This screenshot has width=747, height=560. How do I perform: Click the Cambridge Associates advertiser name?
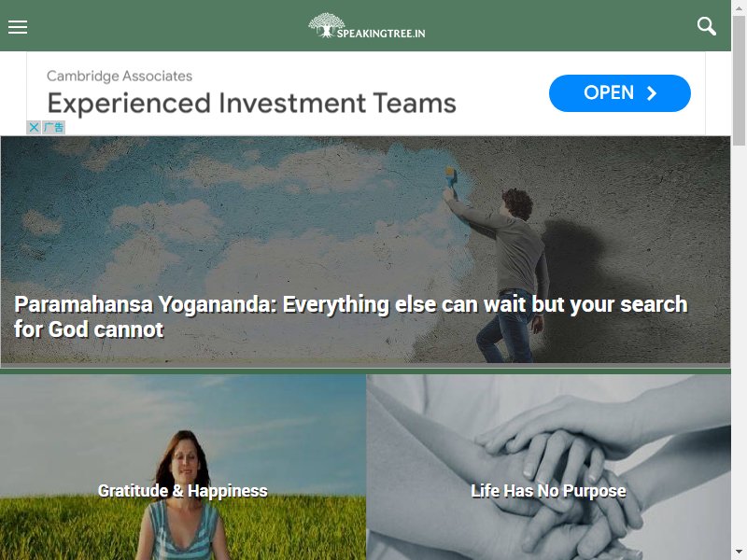(x=120, y=76)
